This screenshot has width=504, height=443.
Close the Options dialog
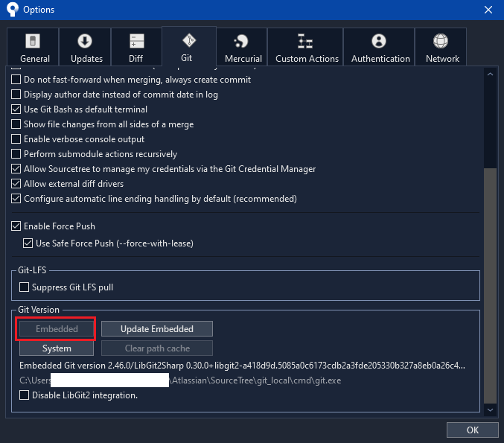coord(488,10)
